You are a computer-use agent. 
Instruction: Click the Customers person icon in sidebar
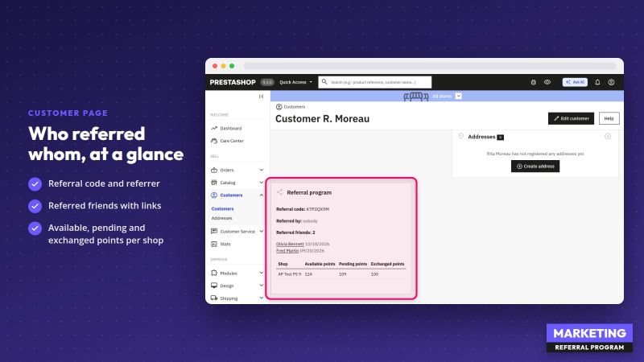pos(214,195)
